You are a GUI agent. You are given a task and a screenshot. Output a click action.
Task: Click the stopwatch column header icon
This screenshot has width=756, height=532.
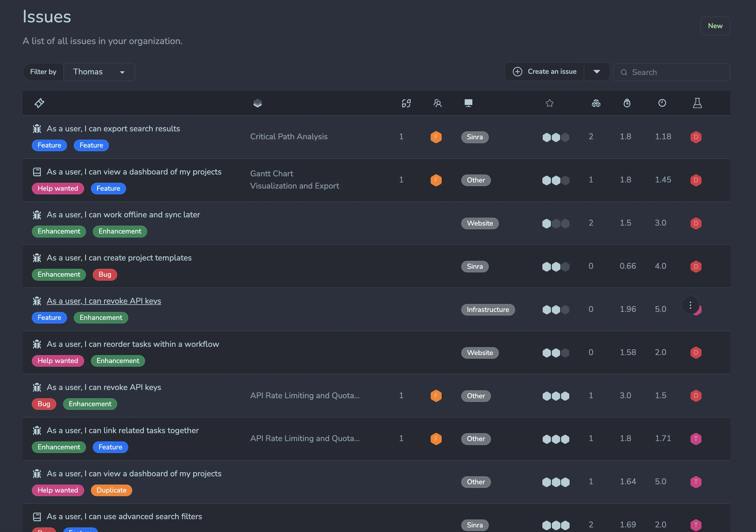(627, 103)
